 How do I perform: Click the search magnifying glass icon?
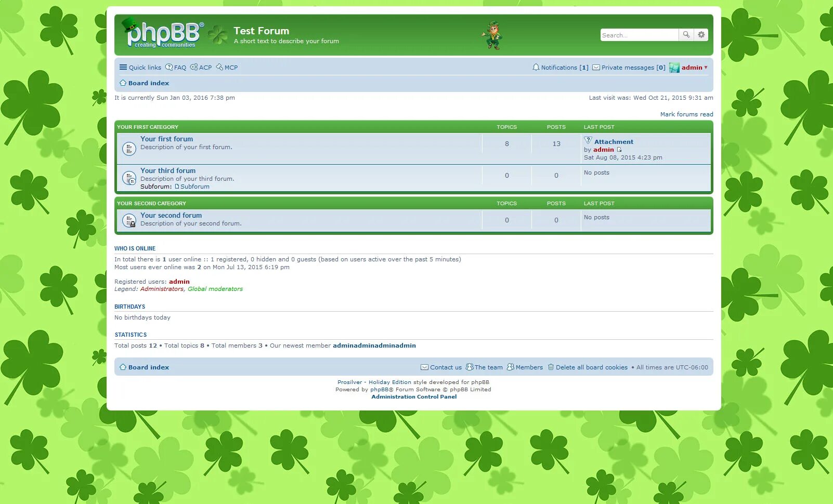click(686, 35)
